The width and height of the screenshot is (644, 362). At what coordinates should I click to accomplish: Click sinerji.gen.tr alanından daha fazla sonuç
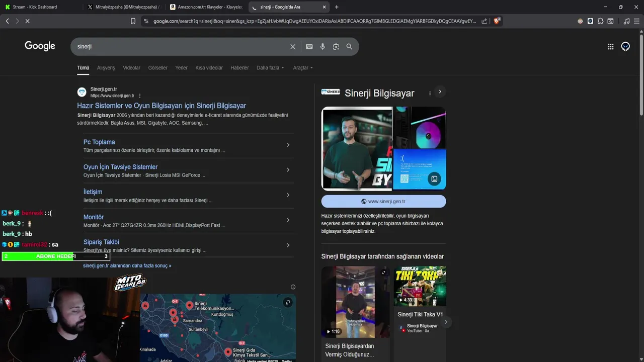[x=127, y=265]
